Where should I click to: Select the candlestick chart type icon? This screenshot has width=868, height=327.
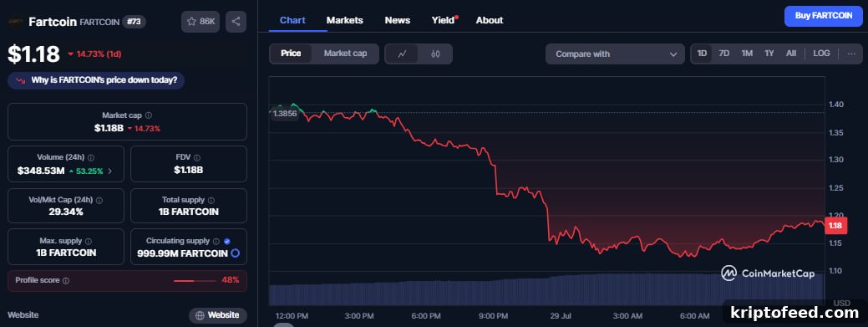(x=435, y=54)
